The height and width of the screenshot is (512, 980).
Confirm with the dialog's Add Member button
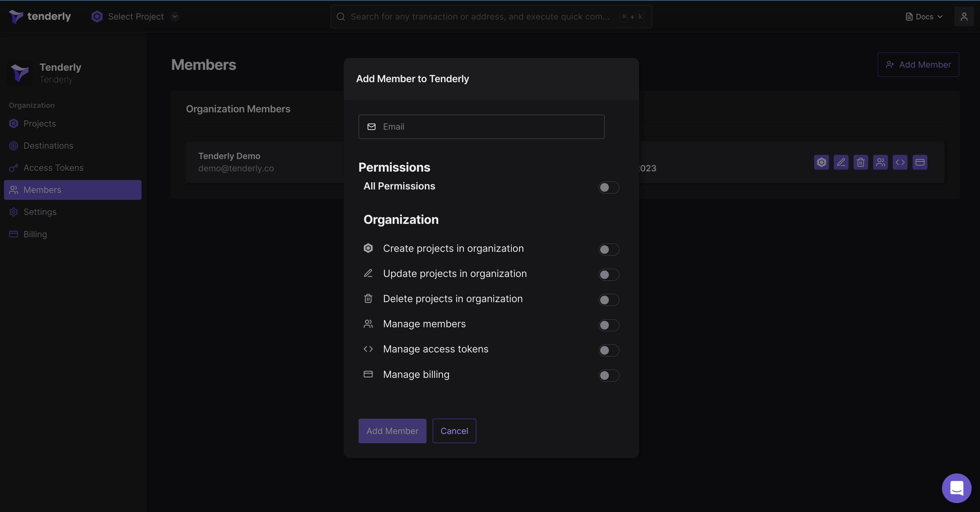[392, 431]
